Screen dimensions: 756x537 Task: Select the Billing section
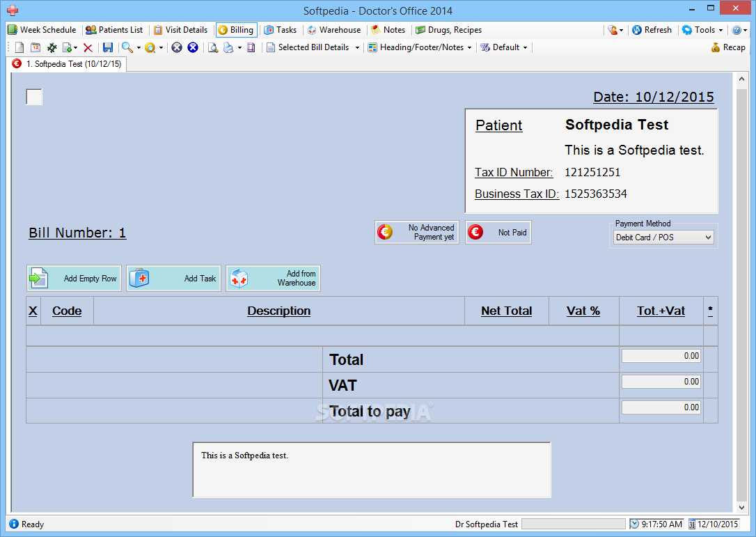pos(236,30)
